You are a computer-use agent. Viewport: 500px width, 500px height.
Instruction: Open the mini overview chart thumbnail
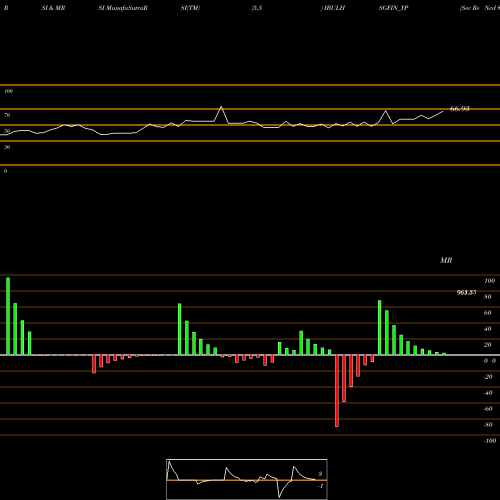[247, 479]
